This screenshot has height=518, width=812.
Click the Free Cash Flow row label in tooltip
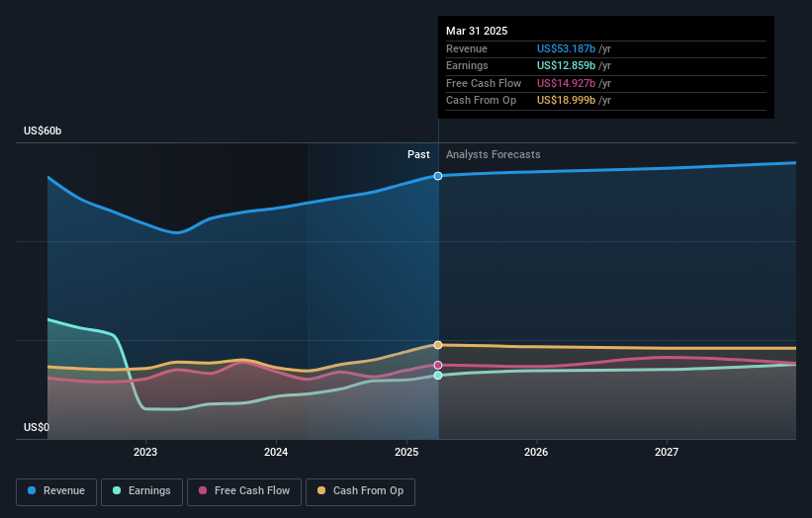click(484, 83)
